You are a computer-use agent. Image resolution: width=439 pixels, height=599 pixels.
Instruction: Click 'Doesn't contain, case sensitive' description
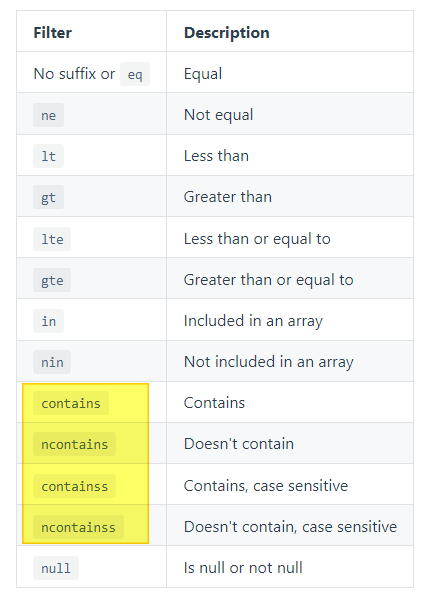290,527
